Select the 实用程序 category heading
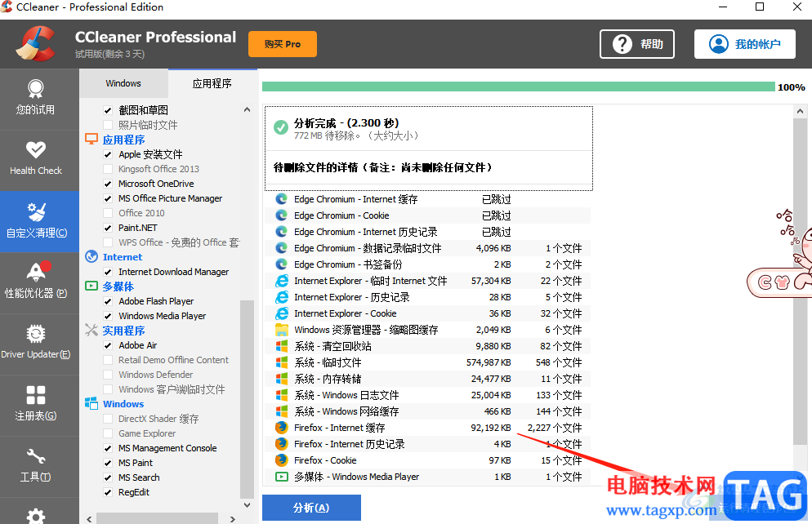The image size is (812, 524). (123, 331)
